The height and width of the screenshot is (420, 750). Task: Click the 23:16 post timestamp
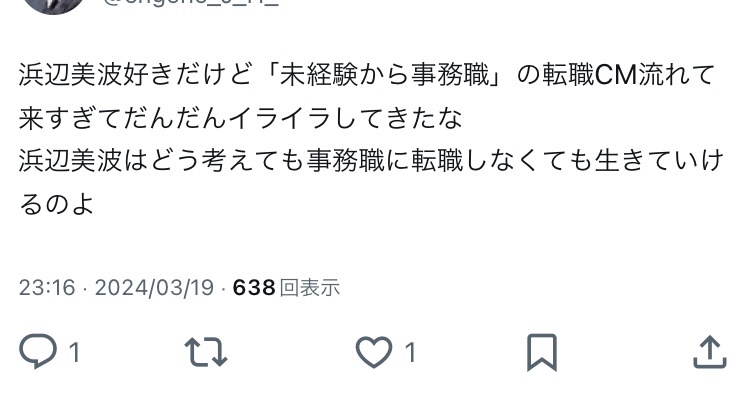pos(47,288)
